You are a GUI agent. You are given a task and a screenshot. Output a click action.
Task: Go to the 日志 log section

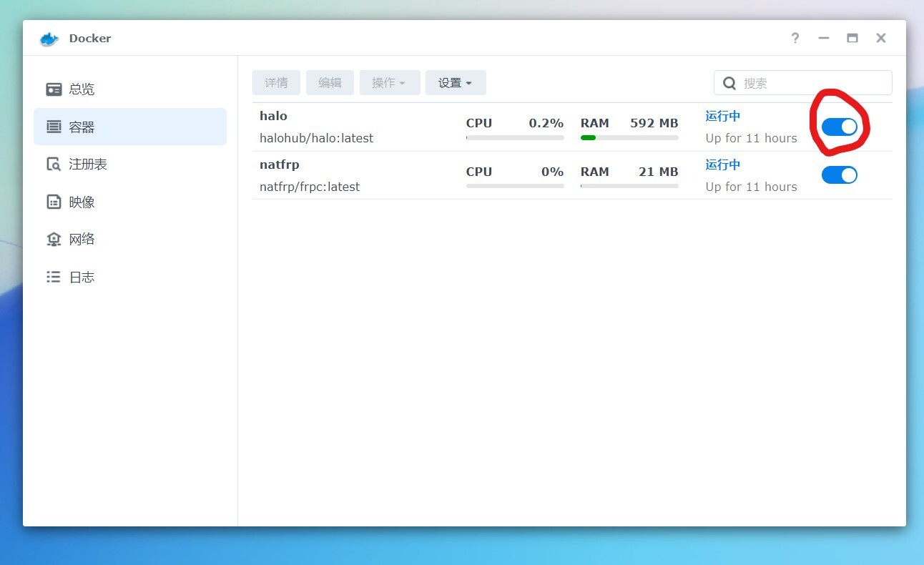82,277
